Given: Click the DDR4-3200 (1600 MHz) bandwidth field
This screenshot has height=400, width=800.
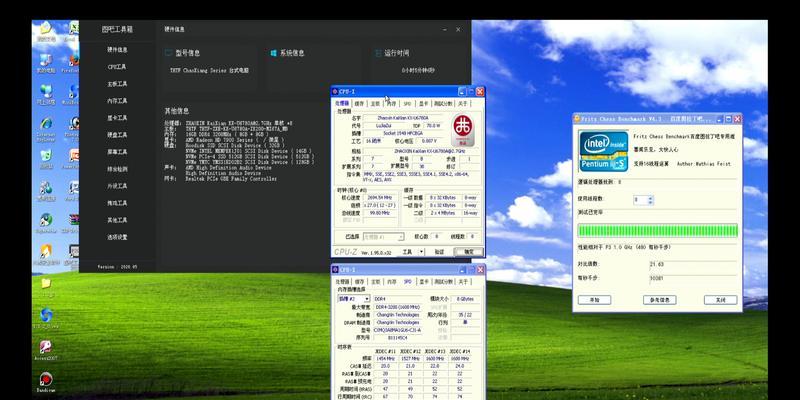Looking at the screenshot, I should coord(397,307).
